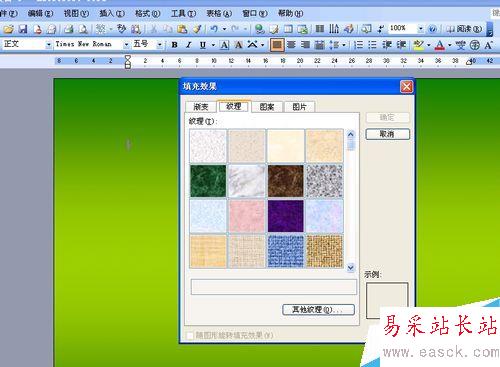The image size is (500, 367).
Task: Open the 格式(O) menu
Action: click(148, 14)
